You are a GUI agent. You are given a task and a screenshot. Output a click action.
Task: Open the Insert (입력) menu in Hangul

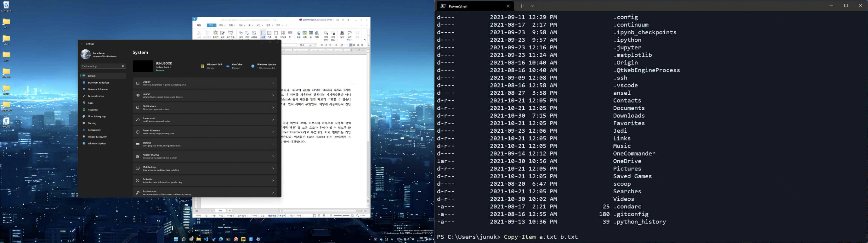[x=232, y=25]
